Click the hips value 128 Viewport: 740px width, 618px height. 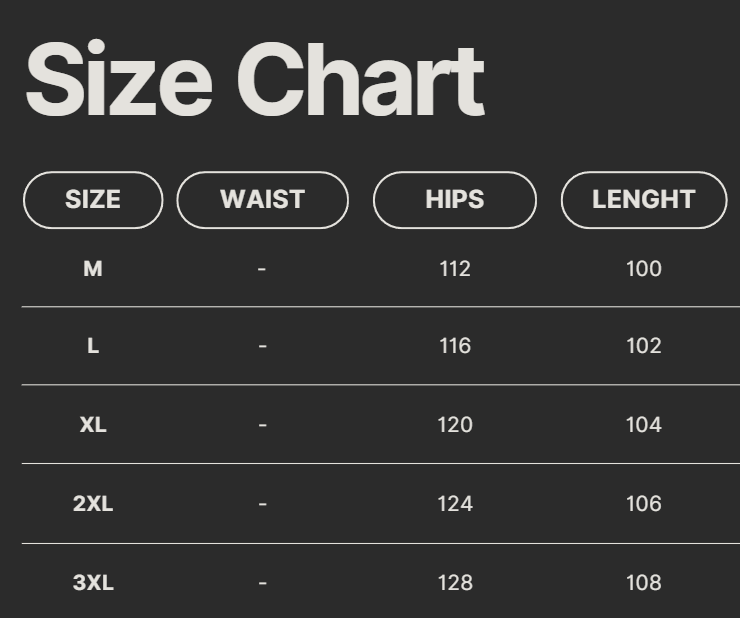[455, 582]
